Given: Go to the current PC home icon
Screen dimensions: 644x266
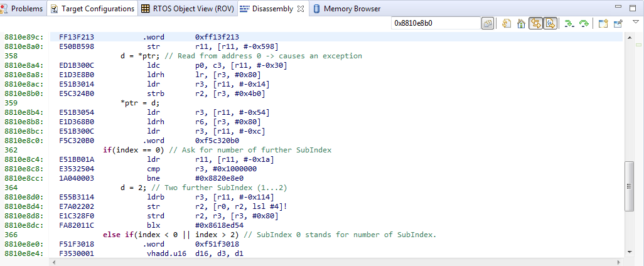Looking at the screenshot, I should point(521,24).
